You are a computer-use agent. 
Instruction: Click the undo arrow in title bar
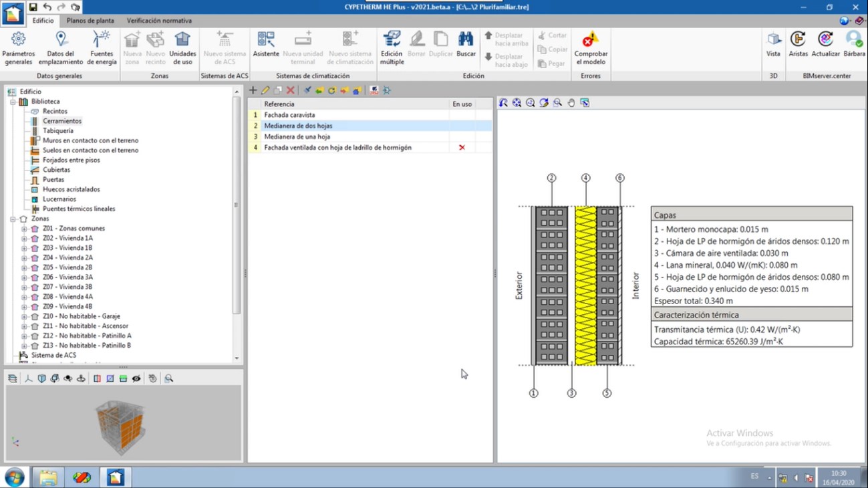coord(47,7)
